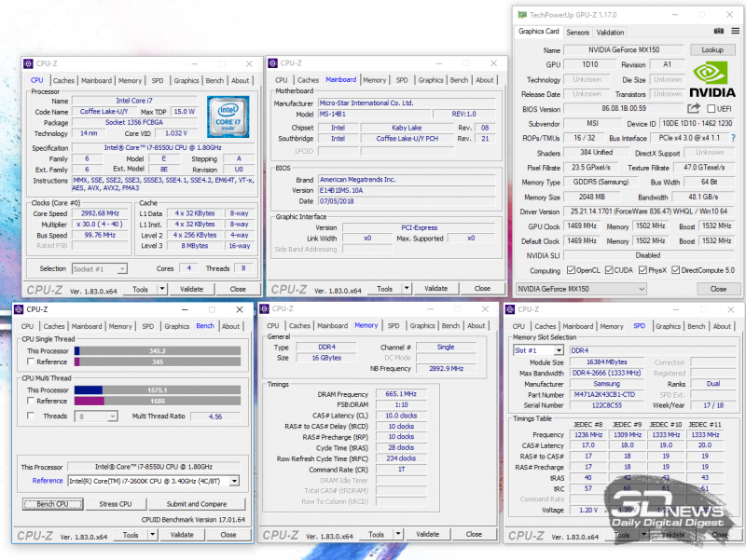This screenshot has width=746, height=560.
Task: Open the About tab in the Memory timings window
Action: pyautogui.click(x=477, y=325)
